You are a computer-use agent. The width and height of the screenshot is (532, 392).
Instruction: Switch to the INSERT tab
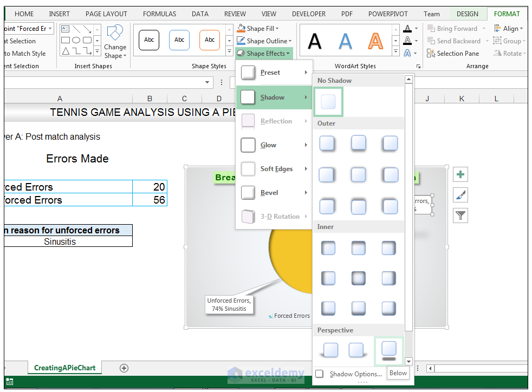tap(59, 14)
